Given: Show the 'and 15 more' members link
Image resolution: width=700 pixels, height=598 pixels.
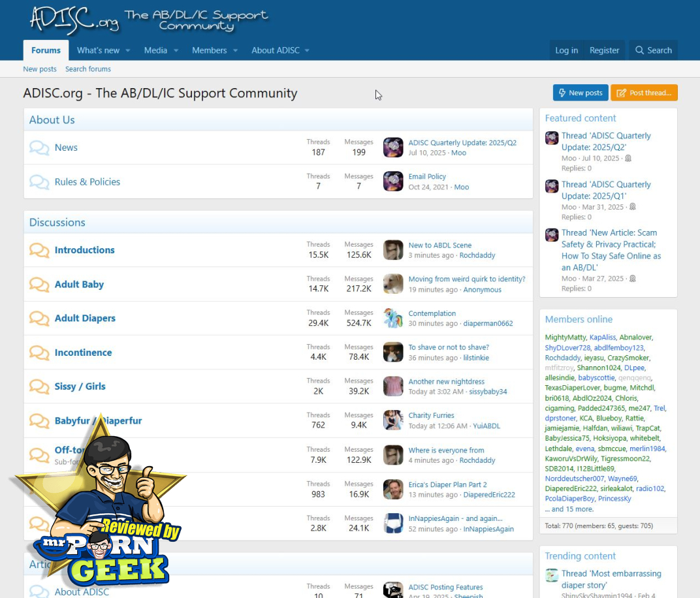Looking at the screenshot, I should tap(571, 509).
